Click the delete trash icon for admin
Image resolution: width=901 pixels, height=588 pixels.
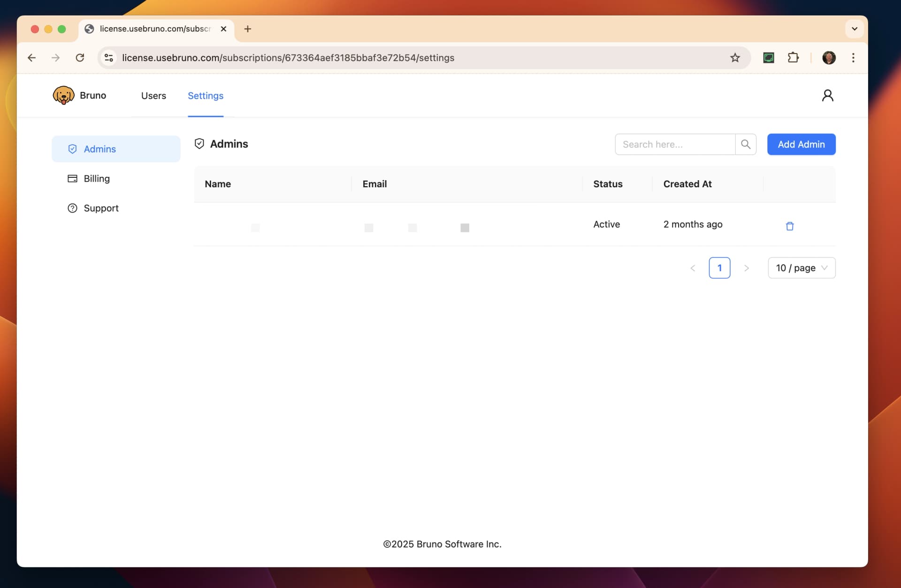click(x=790, y=226)
